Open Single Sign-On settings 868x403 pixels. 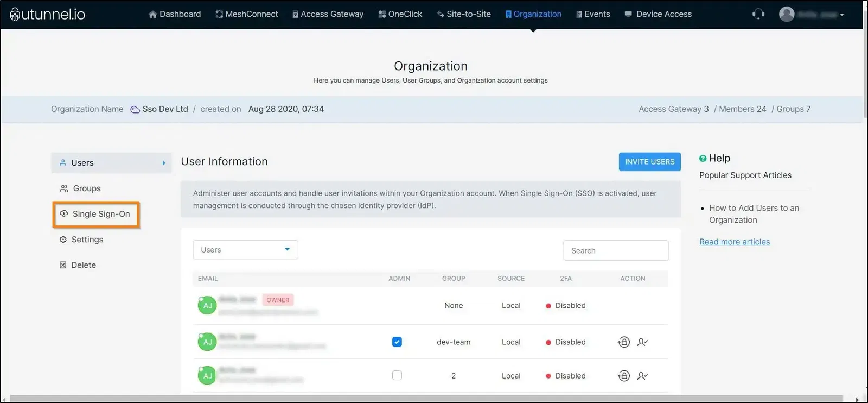tap(96, 214)
